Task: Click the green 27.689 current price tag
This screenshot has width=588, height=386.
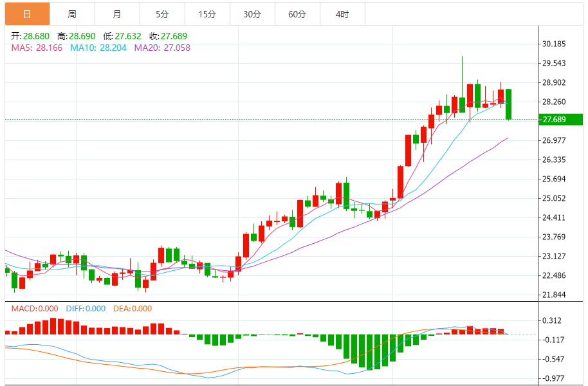Action: [x=560, y=119]
